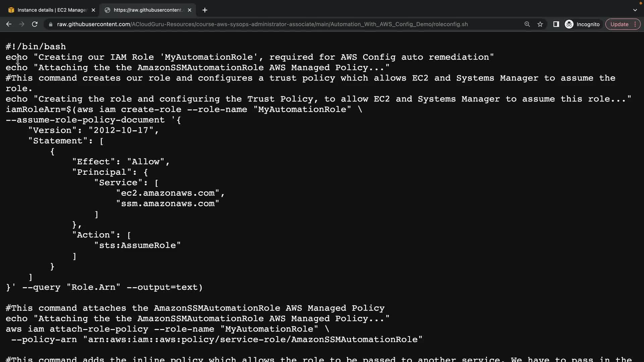Click the browser forward arrow

pyautogui.click(x=21, y=24)
